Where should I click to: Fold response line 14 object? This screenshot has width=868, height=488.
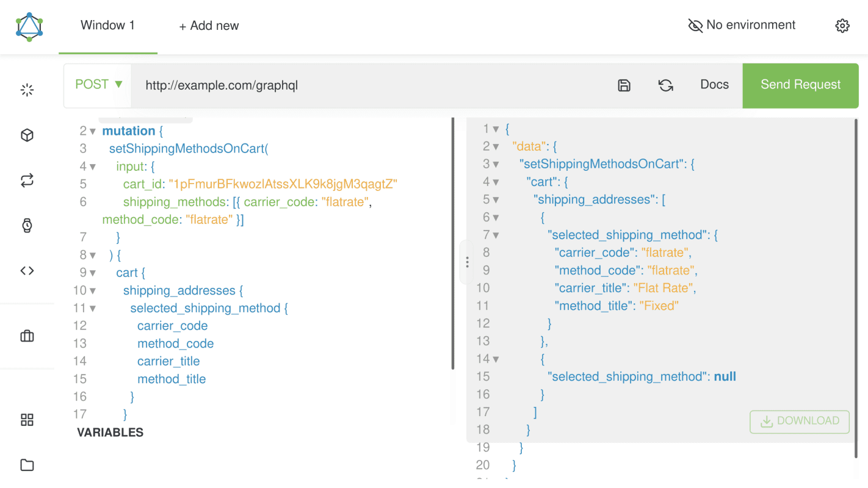click(x=496, y=359)
